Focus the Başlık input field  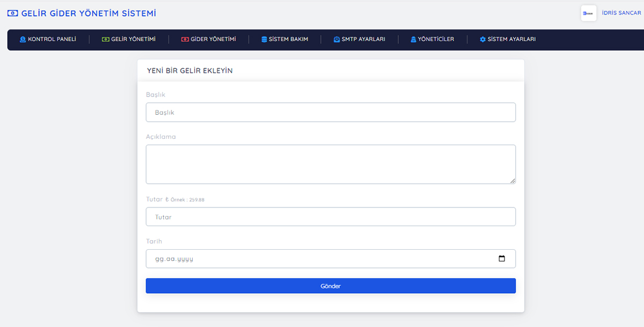pos(331,113)
